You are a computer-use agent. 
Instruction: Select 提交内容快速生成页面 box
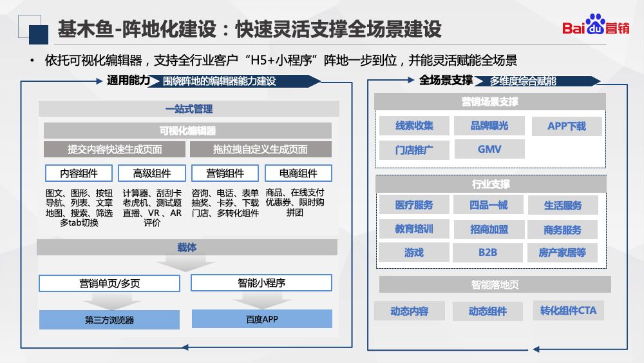pyautogui.click(x=115, y=149)
